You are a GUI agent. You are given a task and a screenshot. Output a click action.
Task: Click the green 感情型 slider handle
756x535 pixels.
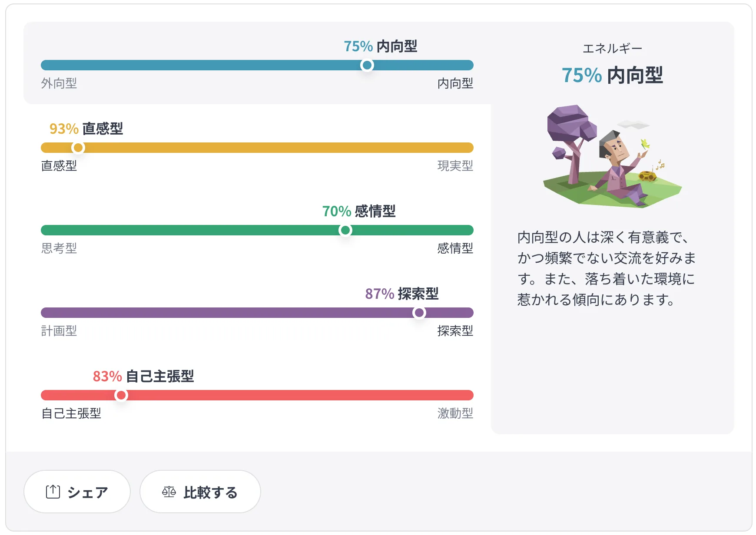[345, 230]
